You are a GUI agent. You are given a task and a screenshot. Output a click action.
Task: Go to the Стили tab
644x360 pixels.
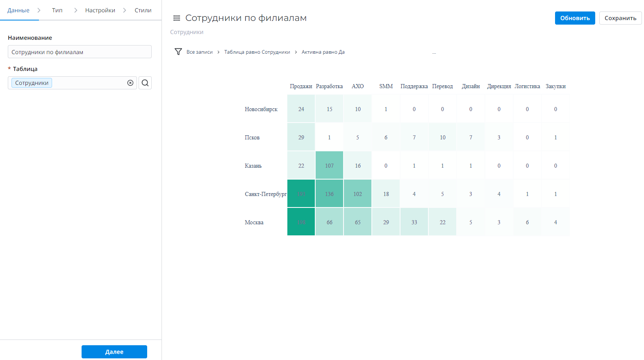pos(143,10)
